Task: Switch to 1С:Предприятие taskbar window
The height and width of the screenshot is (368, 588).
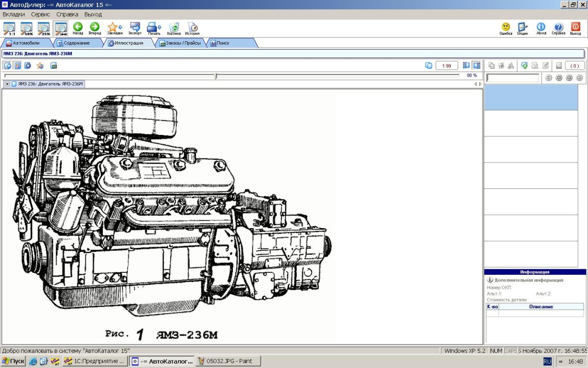Action: (x=95, y=361)
